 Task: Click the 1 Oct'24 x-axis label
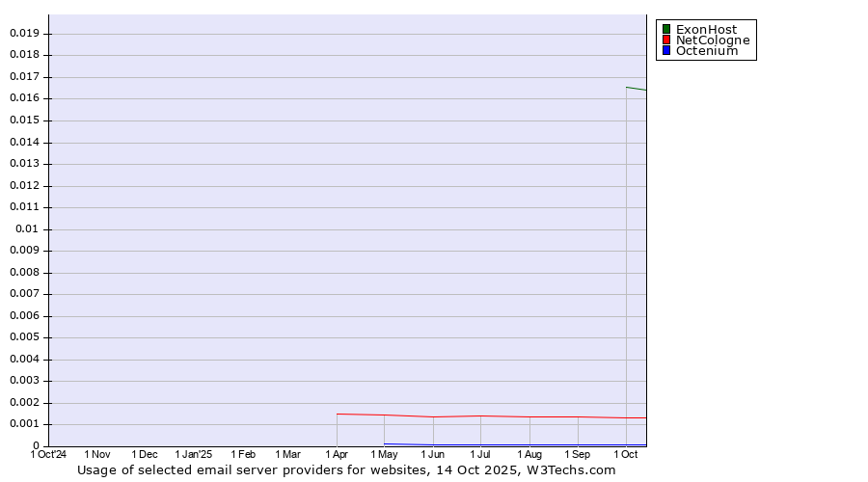(48, 454)
